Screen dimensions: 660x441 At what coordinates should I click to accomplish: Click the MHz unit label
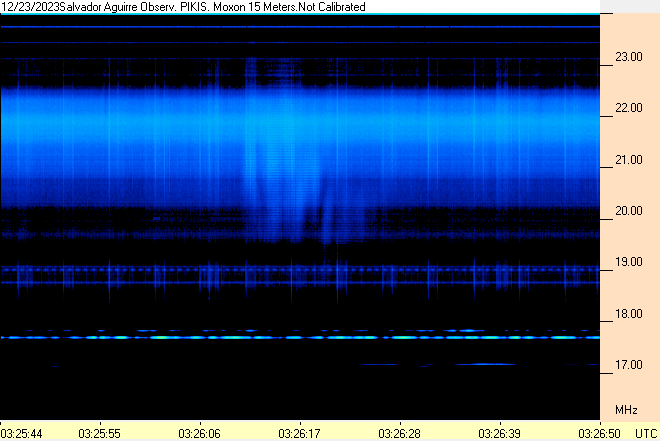tap(626, 410)
